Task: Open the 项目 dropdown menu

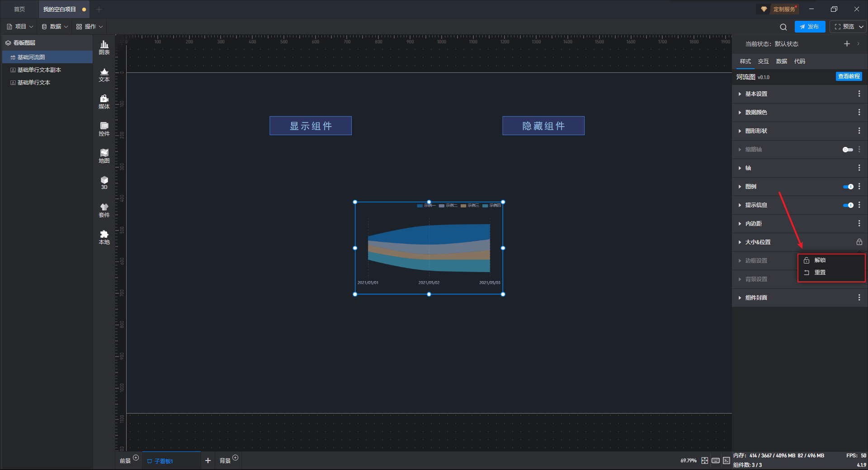Action: pyautogui.click(x=20, y=27)
